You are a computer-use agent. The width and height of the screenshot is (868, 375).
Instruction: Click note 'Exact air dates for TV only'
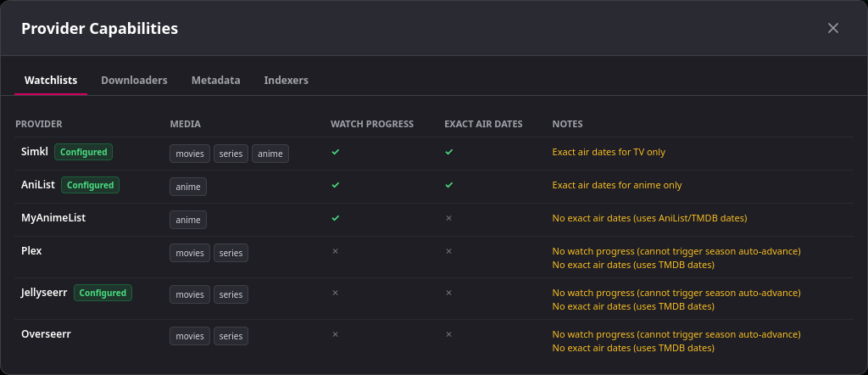[x=609, y=152]
